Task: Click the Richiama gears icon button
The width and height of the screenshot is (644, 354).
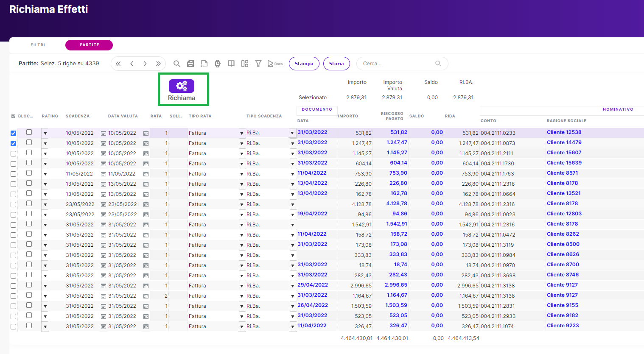Action: click(x=182, y=86)
